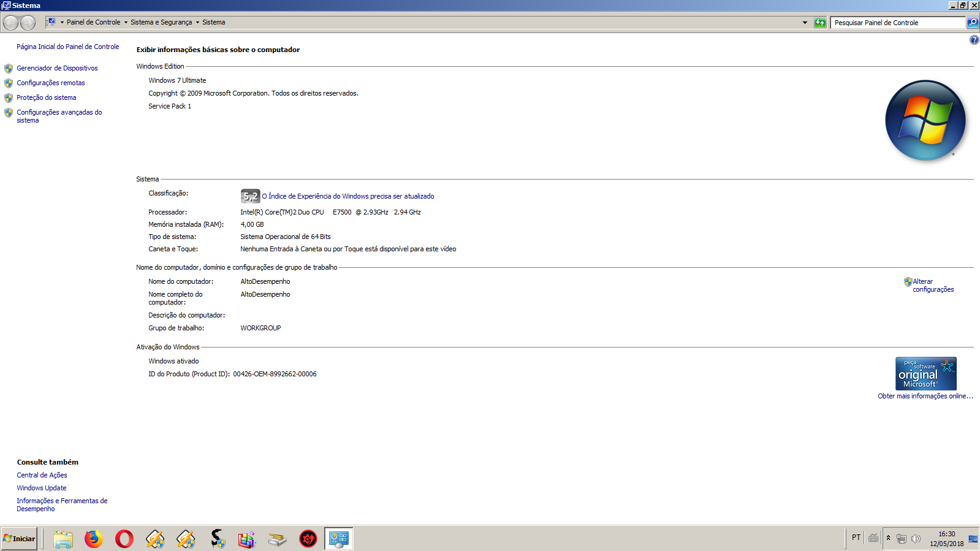Open Windows Update link
This screenshot has height=551, width=980.
click(x=42, y=488)
